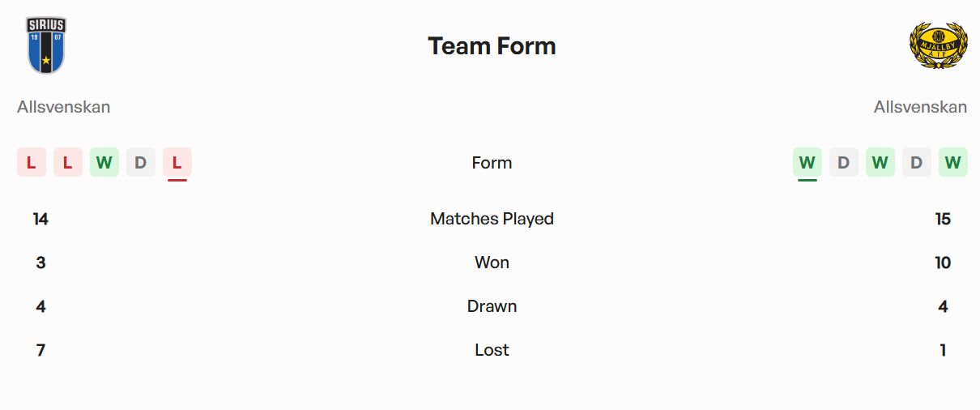Click Sirius's second L form badge
980x410 pixels.
(x=68, y=163)
